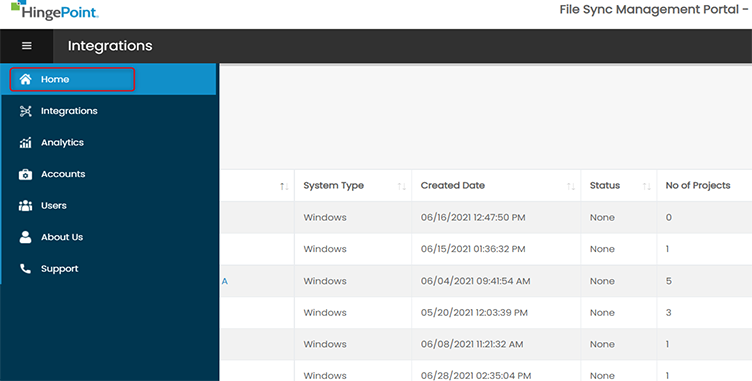Click the HingePoint logo
The image size is (752, 381).
click(x=55, y=10)
